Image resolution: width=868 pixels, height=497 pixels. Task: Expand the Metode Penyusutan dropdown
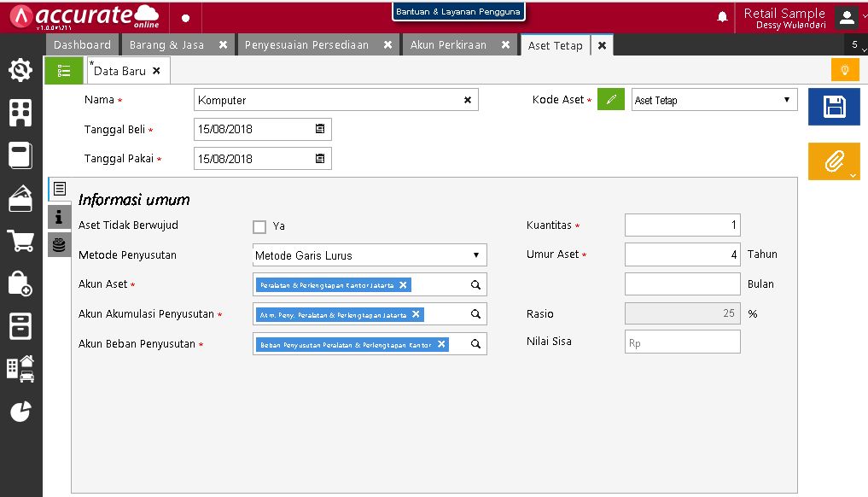pos(475,255)
